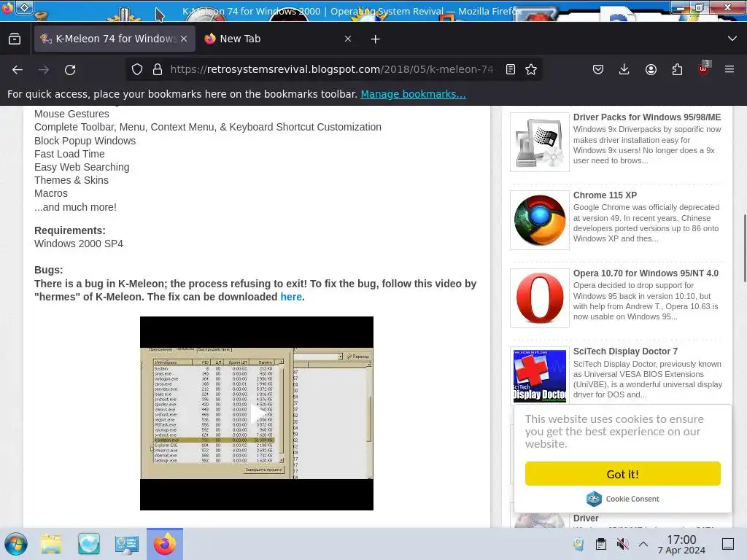
Task: Click the Chrome logo thumbnail
Action: 540,220
